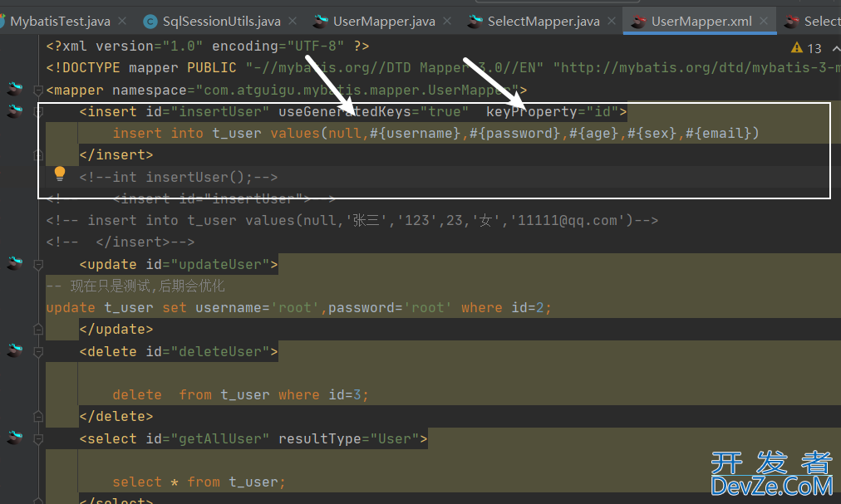The width and height of the screenshot is (841, 504).
Task: Click the warning triangle showing 13 problems
Action: tap(797, 47)
